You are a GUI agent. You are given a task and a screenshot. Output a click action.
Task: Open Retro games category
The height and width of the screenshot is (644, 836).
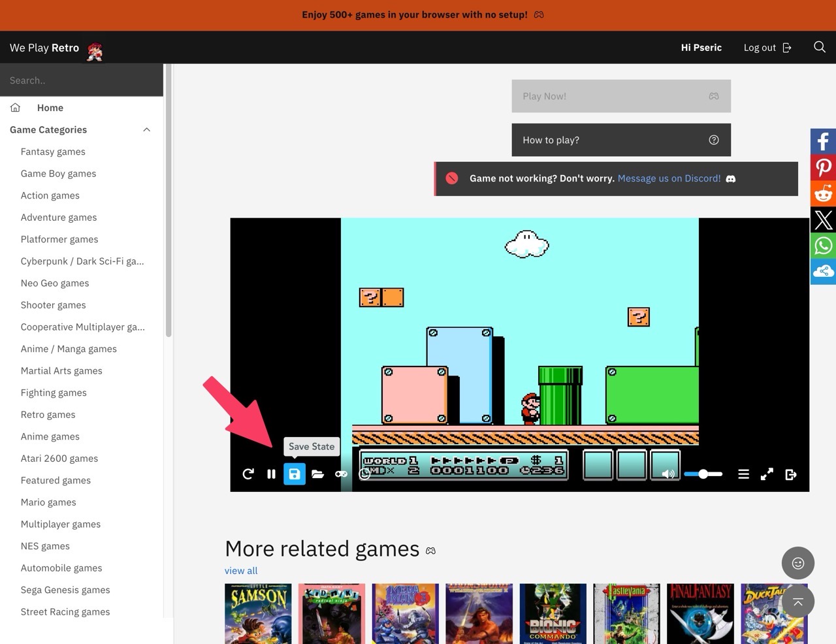[48, 415]
